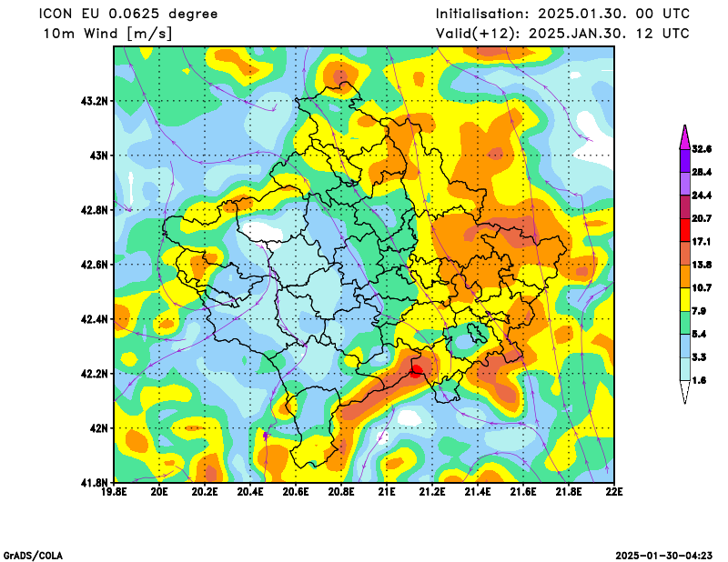Click the 13.8 legend value
Viewport: 728px width, 562px height.
point(702,265)
